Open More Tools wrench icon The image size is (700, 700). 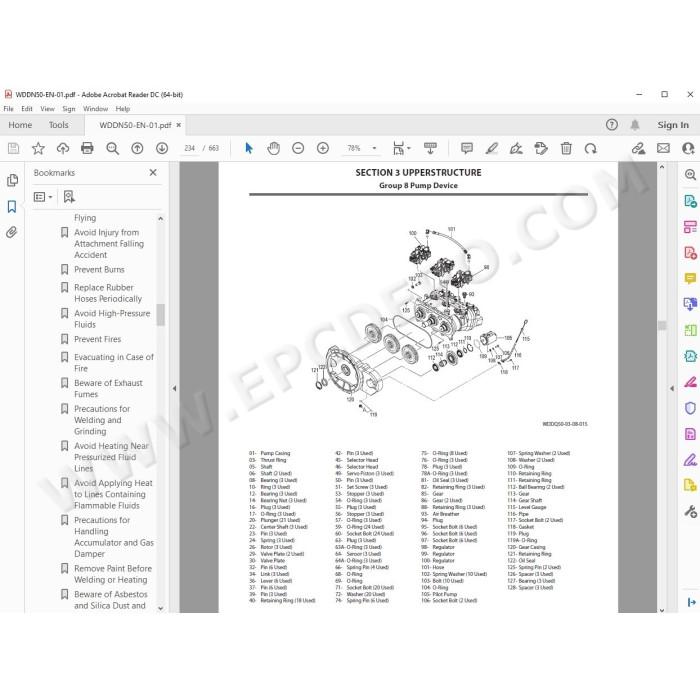[690, 512]
